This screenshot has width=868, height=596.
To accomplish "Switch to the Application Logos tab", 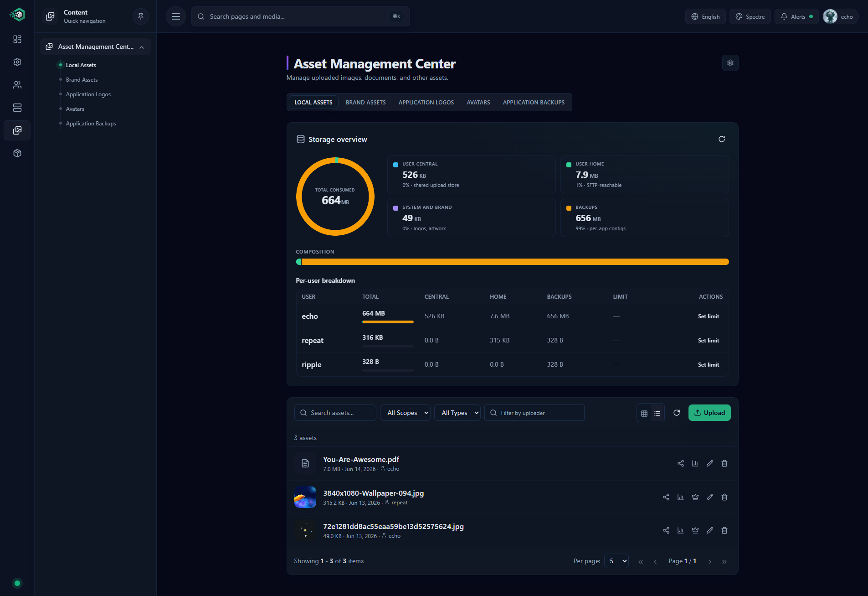I will [x=426, y=102].
